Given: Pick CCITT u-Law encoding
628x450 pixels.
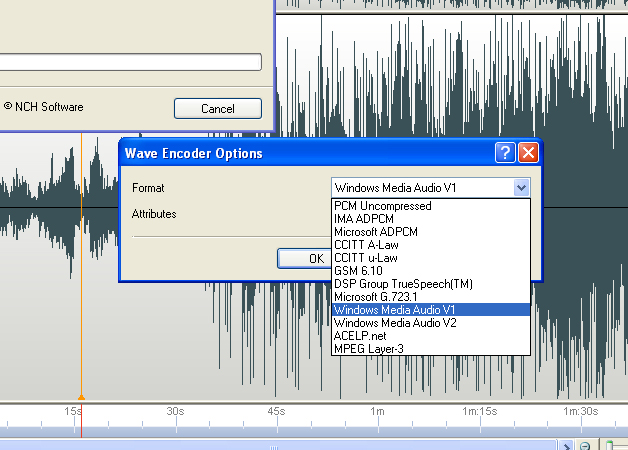Looking at the screenshot, I should (431, 258).
